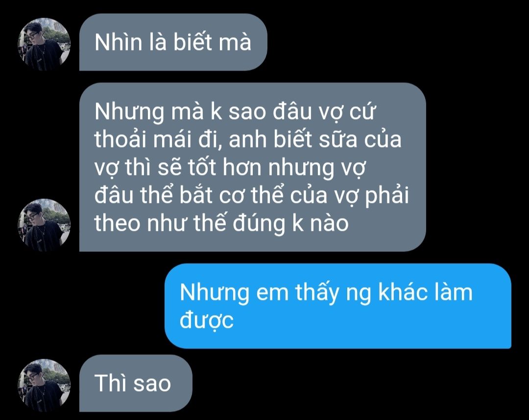Click the word "Nhìn" in the first message
This screenshot has width=529, height=420.
[119, 43]
